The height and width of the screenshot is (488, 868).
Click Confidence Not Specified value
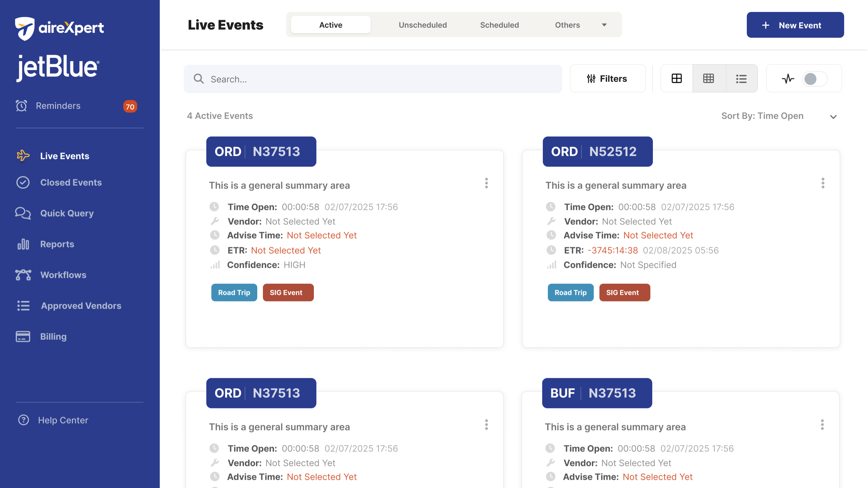pos(648,265)
